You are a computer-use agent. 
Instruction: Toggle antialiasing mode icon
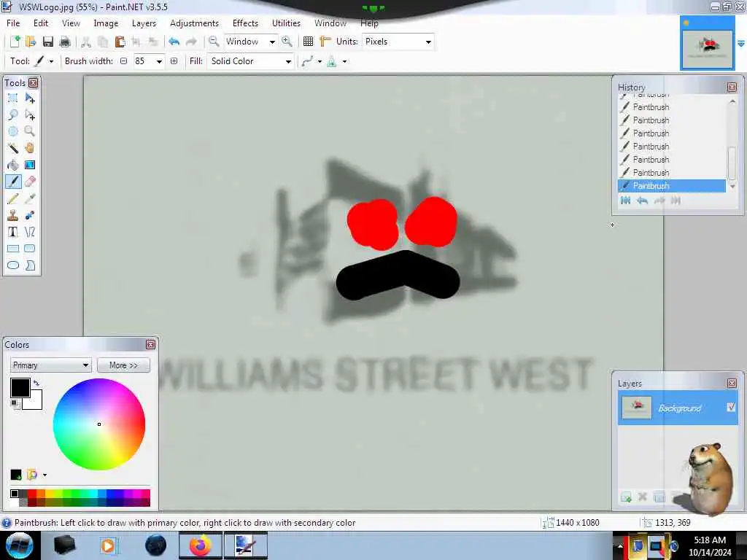coord(307,61)
